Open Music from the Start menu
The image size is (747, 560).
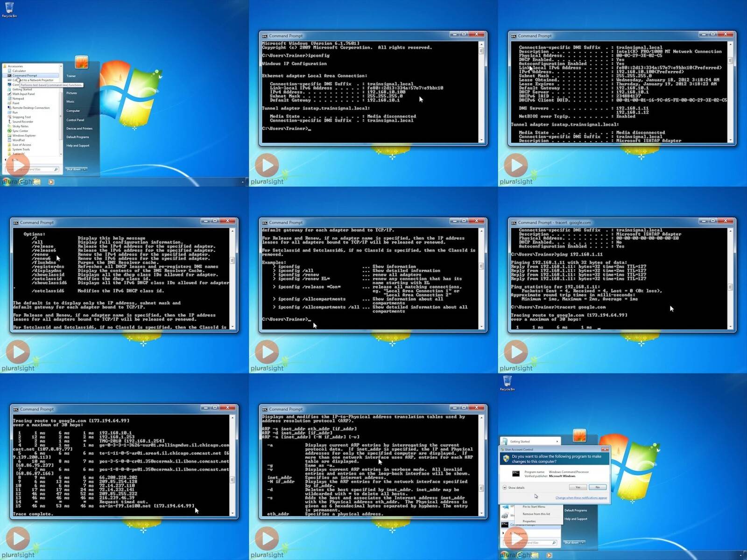tap(70, 102)
